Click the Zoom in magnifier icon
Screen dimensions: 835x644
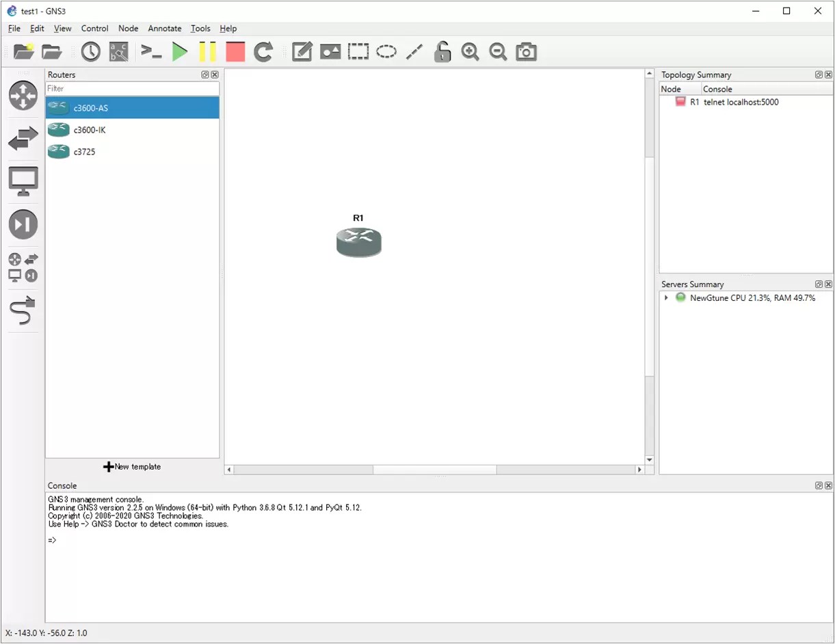click(x=470, y=51)
